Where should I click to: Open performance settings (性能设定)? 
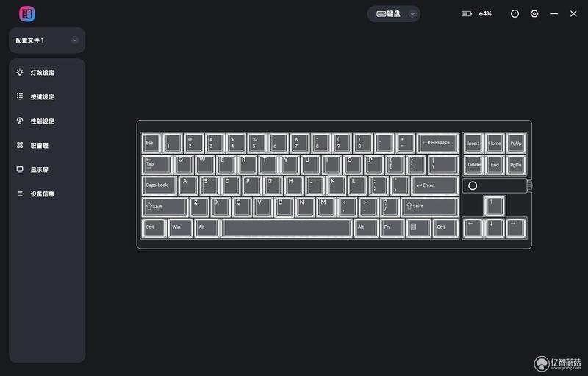35,121
